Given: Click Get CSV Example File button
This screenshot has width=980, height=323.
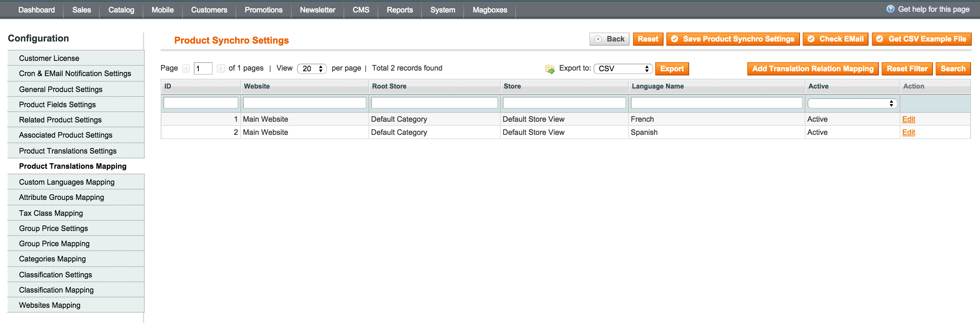Looking at the screenshot, I should point(922,39).
